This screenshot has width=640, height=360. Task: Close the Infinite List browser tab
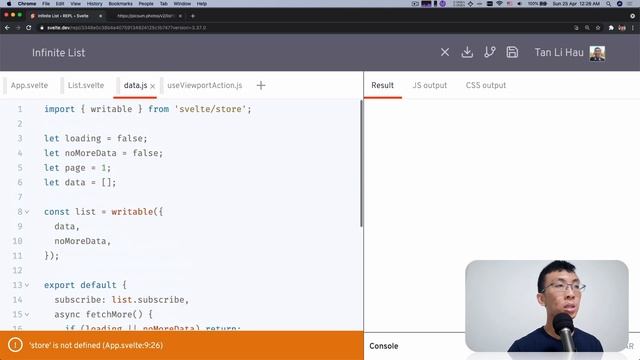point(100,16)
